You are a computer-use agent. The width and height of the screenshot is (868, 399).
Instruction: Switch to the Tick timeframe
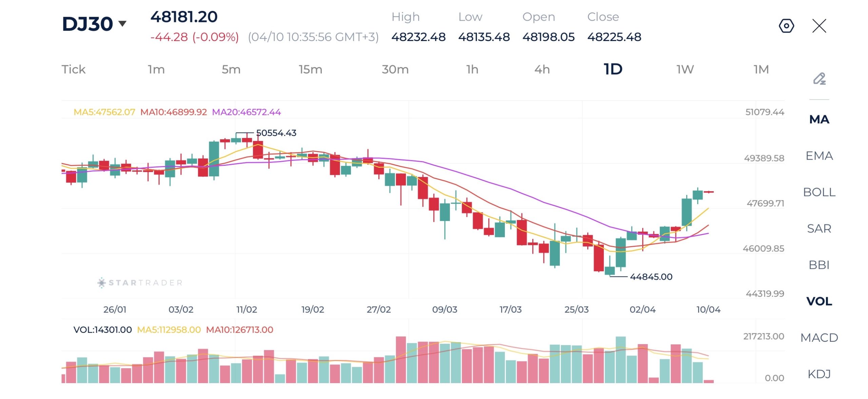[x=73, y=69]
